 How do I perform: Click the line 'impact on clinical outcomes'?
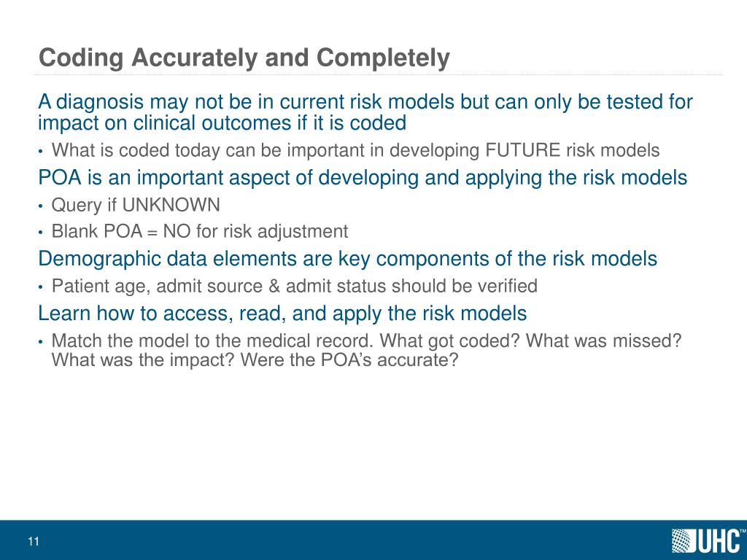(222, 122)
